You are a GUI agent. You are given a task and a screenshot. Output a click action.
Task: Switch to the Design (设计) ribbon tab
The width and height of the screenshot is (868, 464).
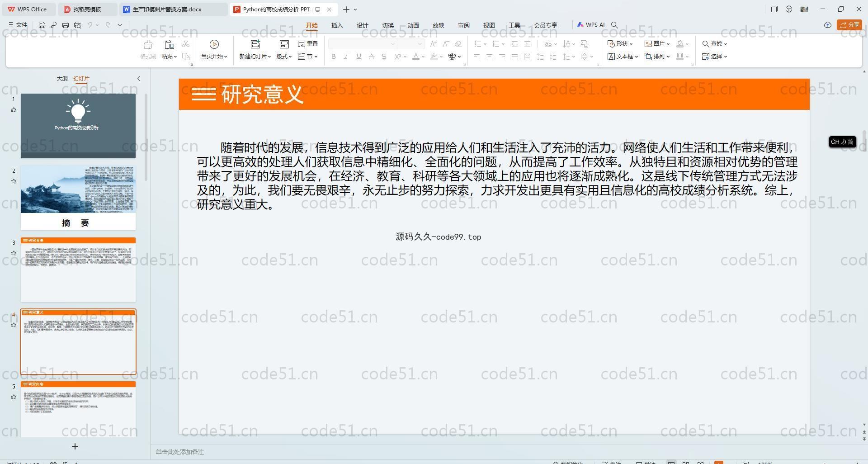click(362, 25)
